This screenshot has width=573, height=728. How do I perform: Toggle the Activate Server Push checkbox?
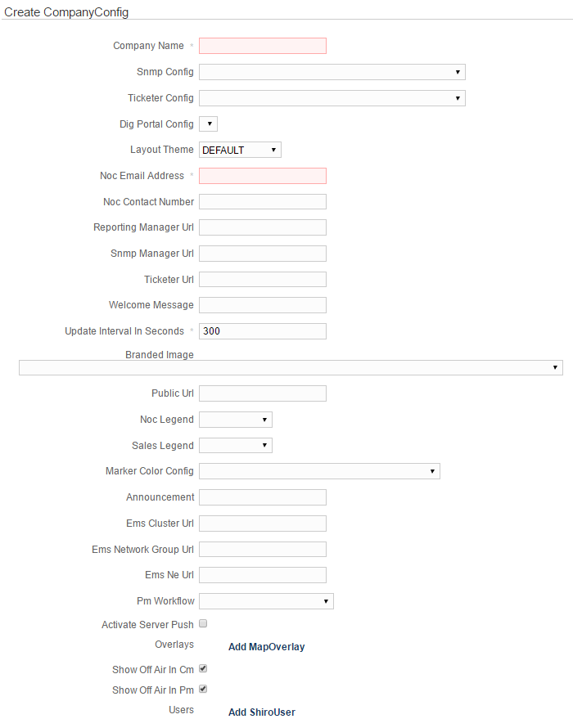coord(203,623)
